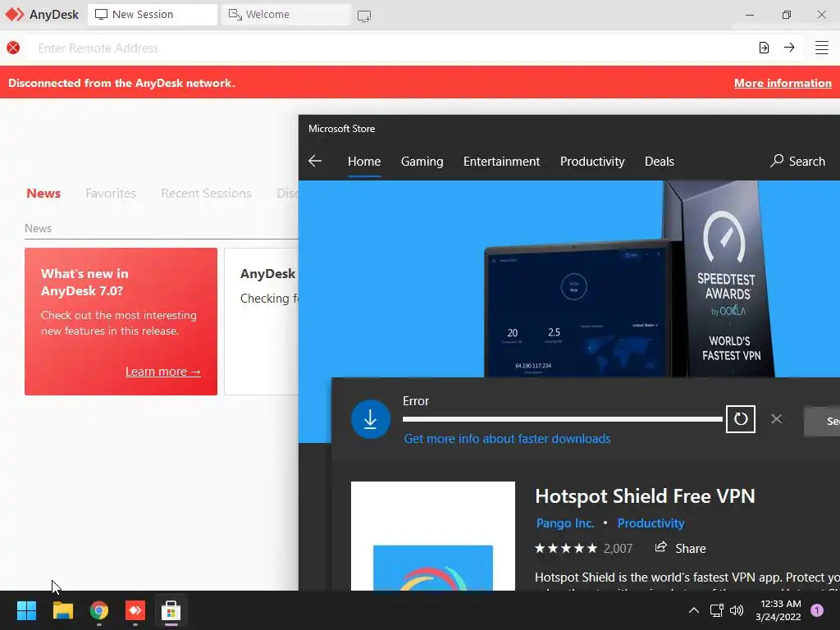840x630 pixels.
Task: Click Learn more on AnyDesk 7.0 card
Action: [x=163, y=372]
